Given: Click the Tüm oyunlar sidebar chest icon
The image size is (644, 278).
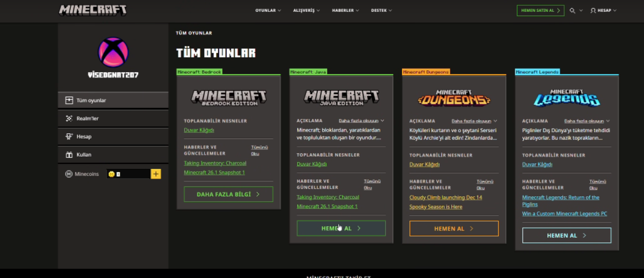Looking at the screenshot, I should pos(69,100).
